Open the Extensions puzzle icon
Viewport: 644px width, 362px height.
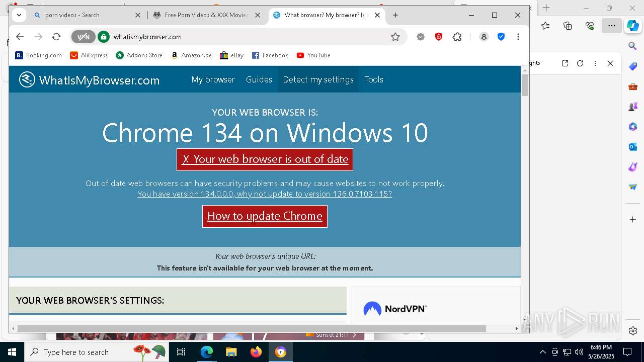point(457,37)
